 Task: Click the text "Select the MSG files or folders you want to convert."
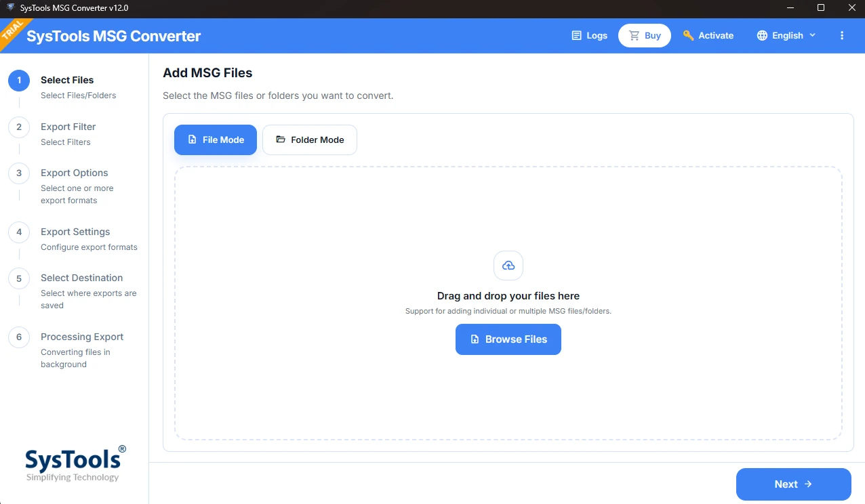[x=278, y=96]
